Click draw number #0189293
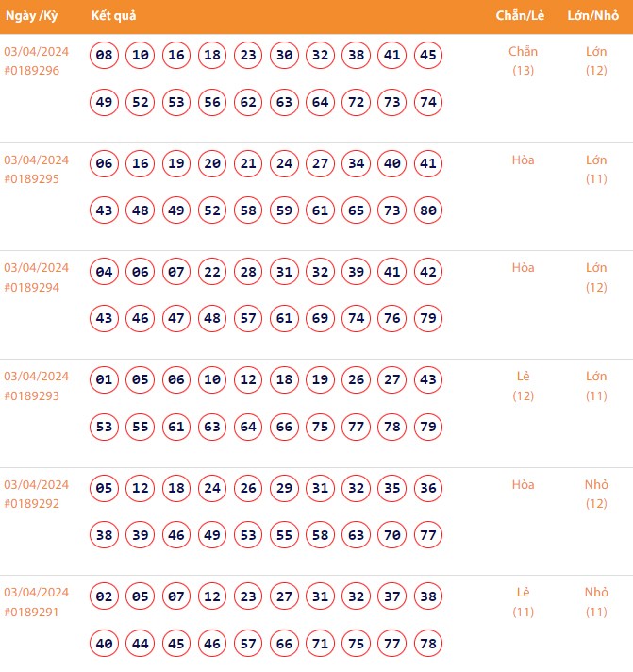The width and height of the screenshot is (633, 672). pos(32,395)
